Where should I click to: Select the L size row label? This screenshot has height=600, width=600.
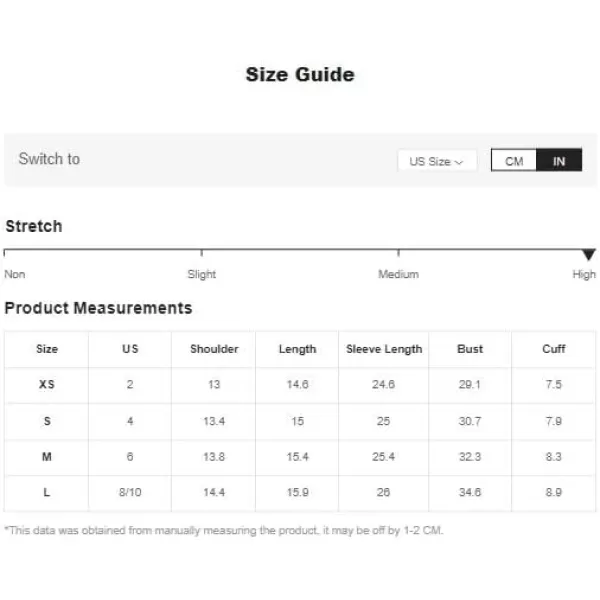[47, 492]
